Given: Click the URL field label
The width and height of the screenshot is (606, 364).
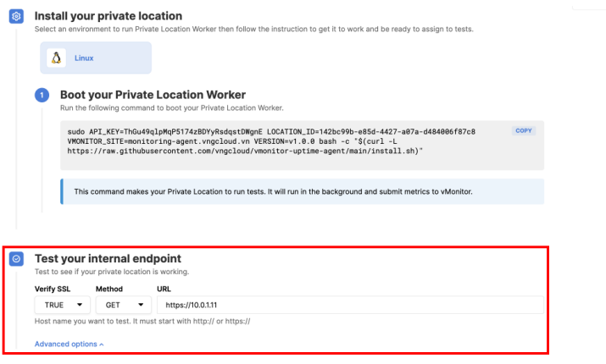Looking at the screenshot, I should tap(164, 289).
